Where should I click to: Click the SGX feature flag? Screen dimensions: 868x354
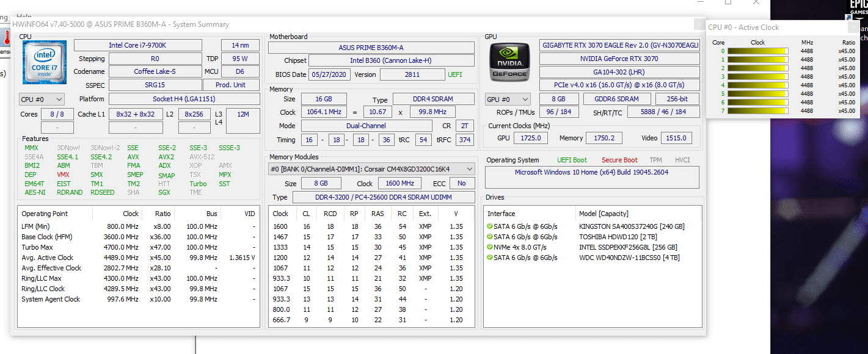164,192
